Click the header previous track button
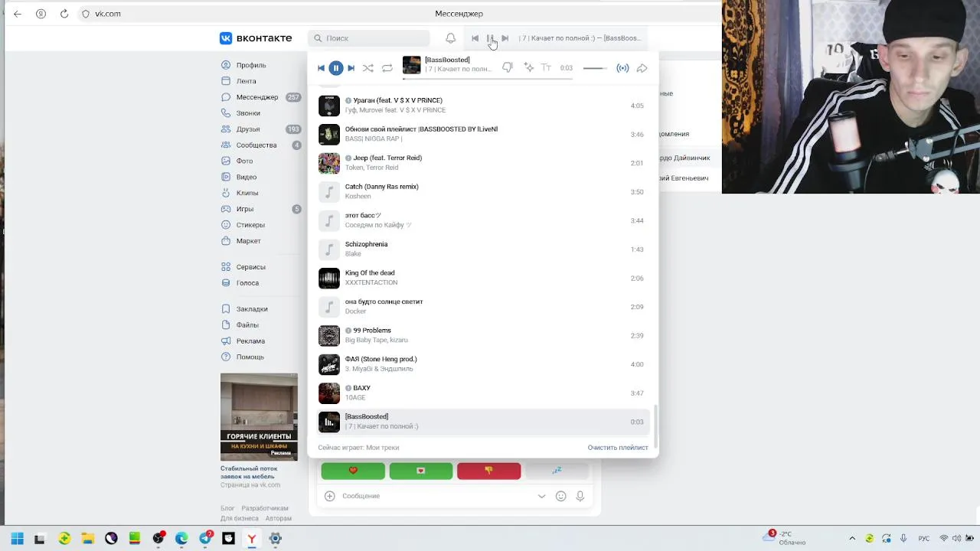 (475, 38)
